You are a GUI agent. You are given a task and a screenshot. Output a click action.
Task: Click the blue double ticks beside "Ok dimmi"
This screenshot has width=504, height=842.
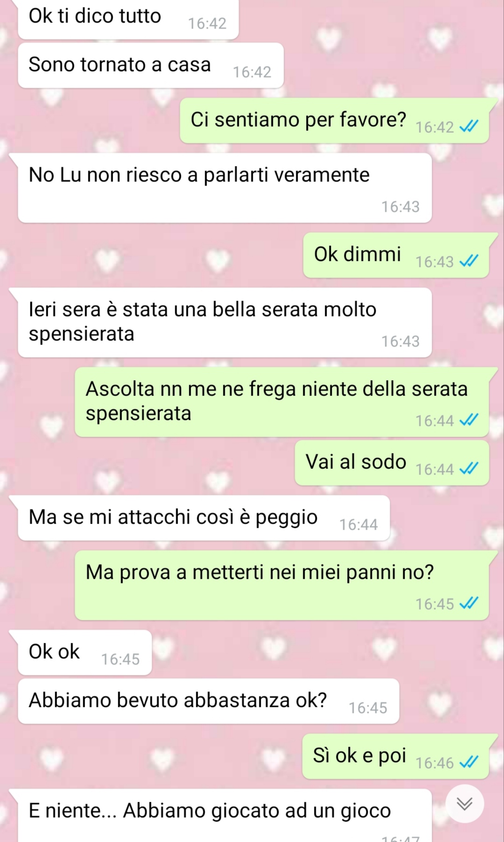coord(469,261)
